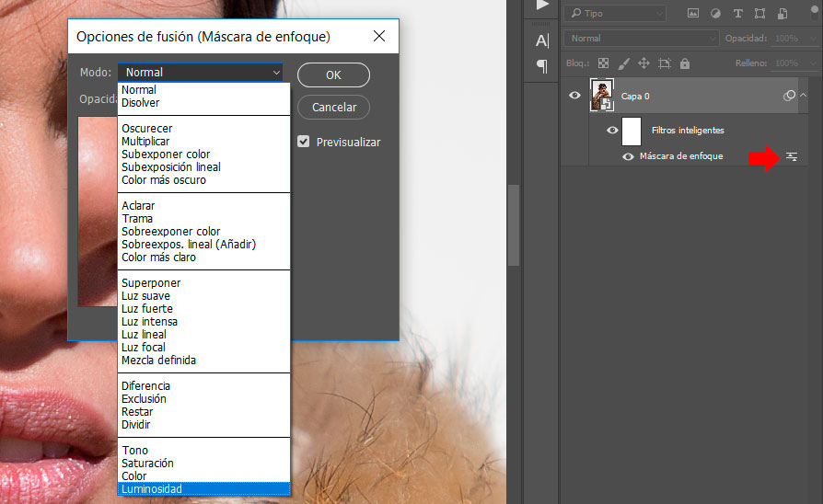Click the OK button

(x=333, y=75)
